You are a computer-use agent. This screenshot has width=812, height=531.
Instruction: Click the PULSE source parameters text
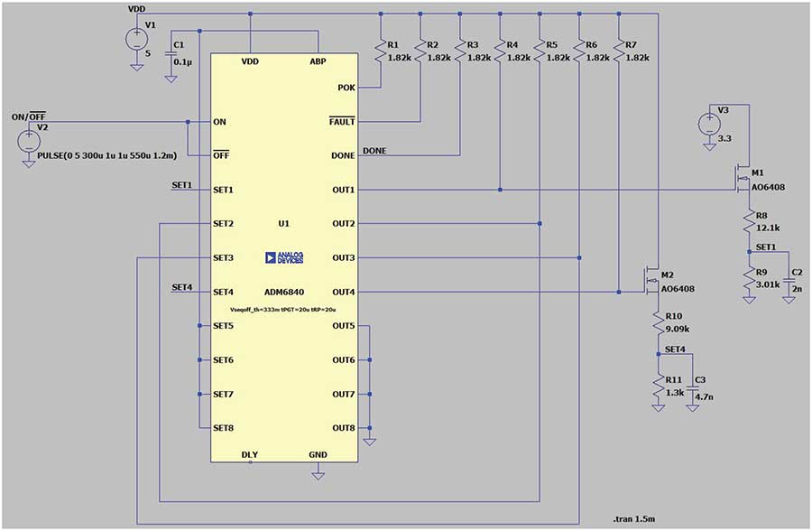(106, 155)
